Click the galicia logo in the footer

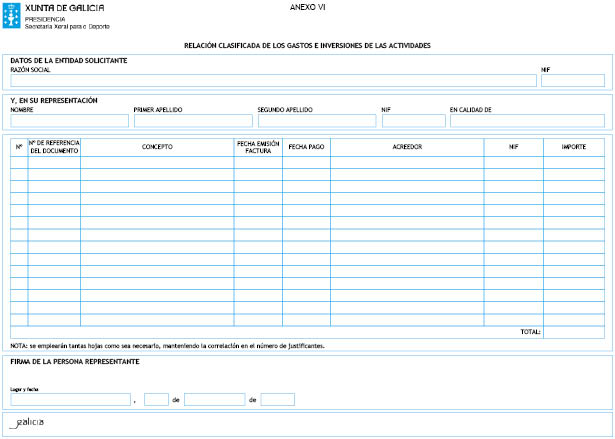pyautogui.click(x=27, y=423)
